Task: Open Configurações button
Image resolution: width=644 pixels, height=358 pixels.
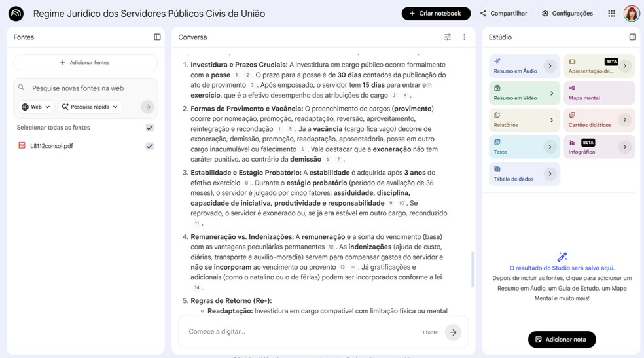Action: pyautogui.click(x=567, y=14)
